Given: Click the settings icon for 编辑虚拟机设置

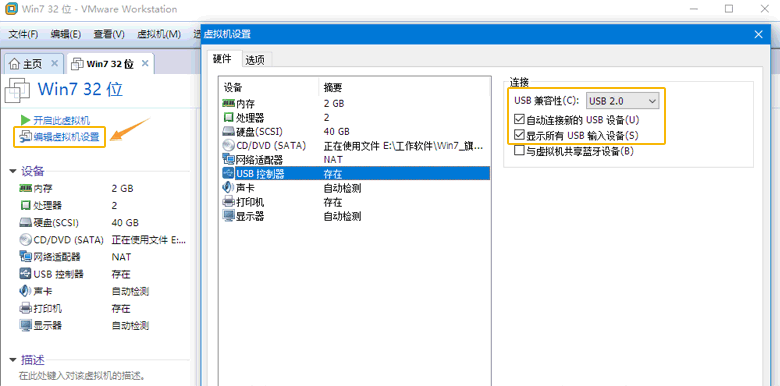Looking at the screenshot, I should tap(25, 137).
